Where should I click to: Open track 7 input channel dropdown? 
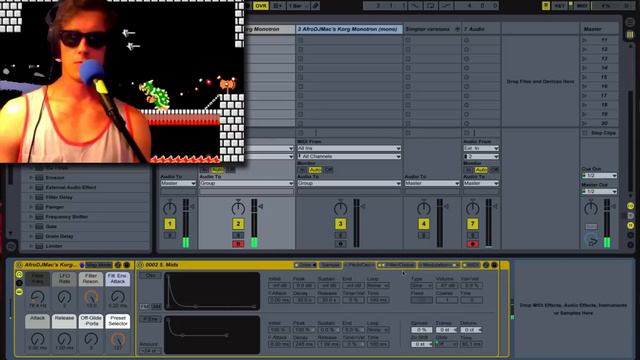[481, 156]
